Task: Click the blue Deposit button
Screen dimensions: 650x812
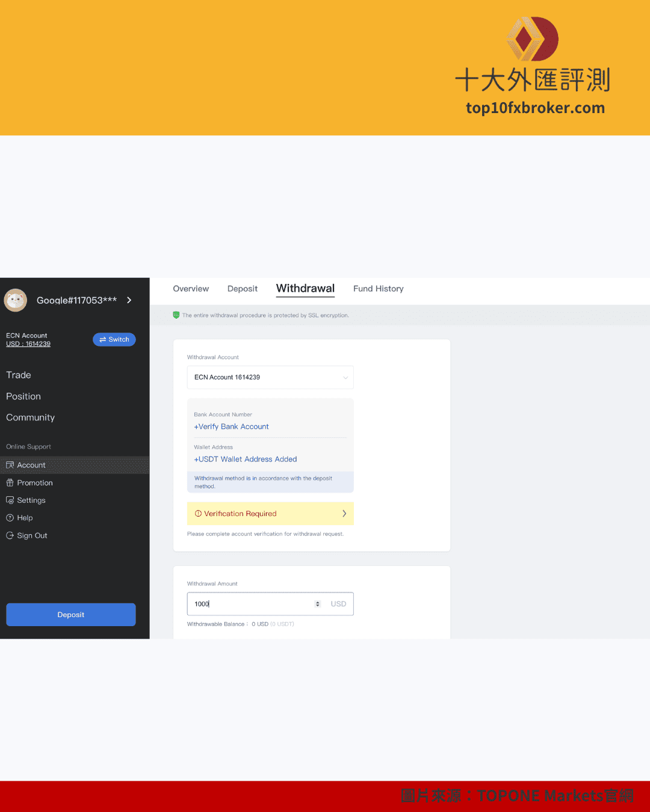Action: [x=71, y=615]
